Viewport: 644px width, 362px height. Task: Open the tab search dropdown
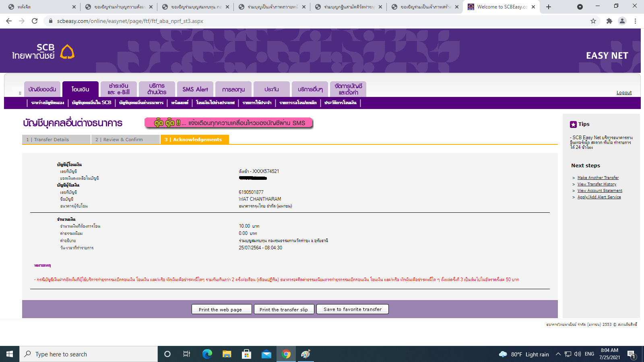click(x=580, y=7)
